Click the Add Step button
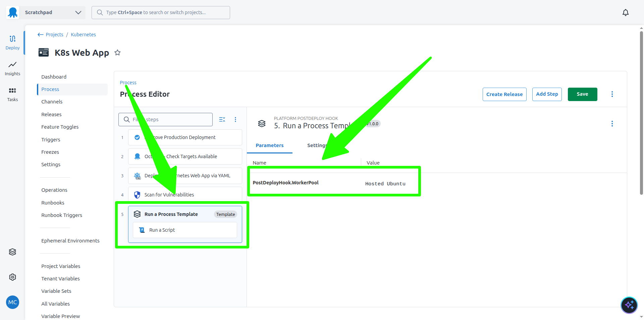The height and width of the screenshot is (320, 644). (547, 94)
